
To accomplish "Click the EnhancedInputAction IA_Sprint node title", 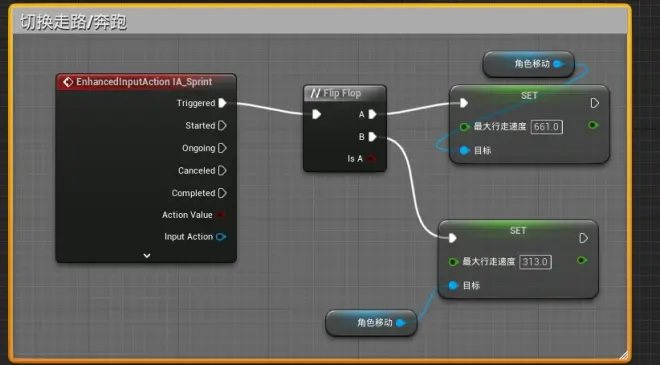I will tap(144, 82).
